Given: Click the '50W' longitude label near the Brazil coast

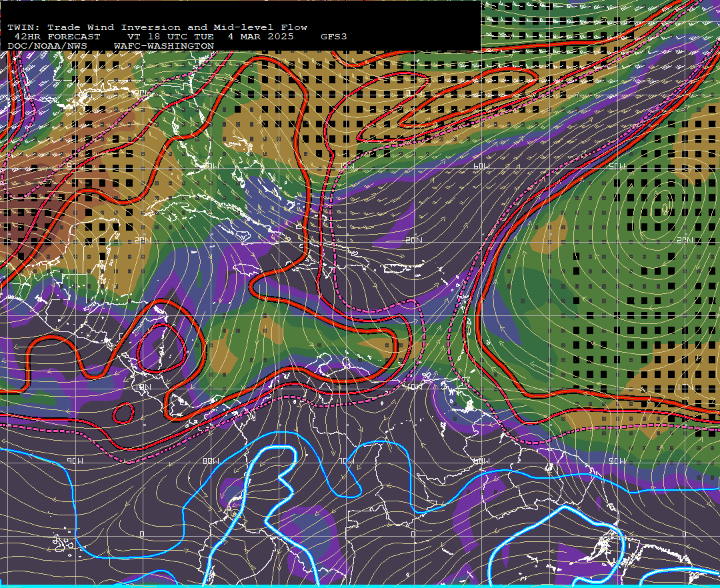Looking at the screenshot, I should 617,461.
